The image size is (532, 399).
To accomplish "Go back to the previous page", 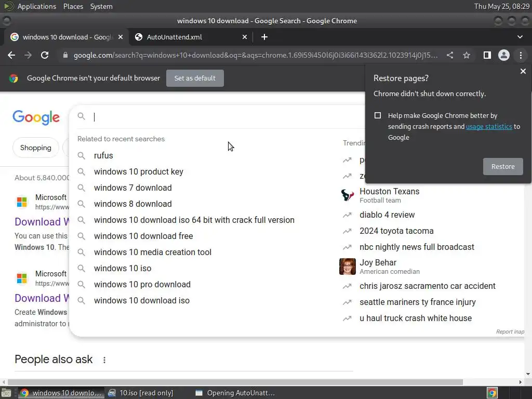I will pos(11,55).
